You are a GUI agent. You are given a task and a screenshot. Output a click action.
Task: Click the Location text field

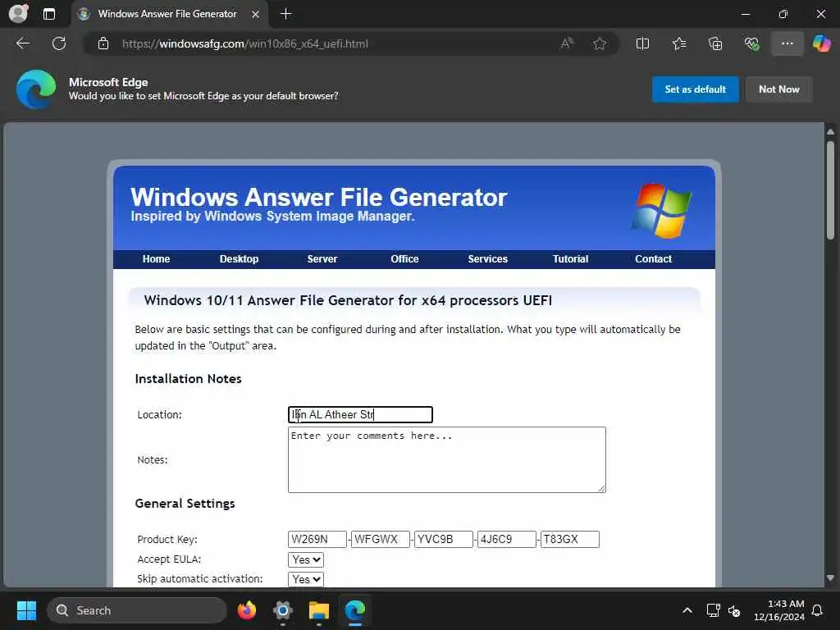click(360, 414)
